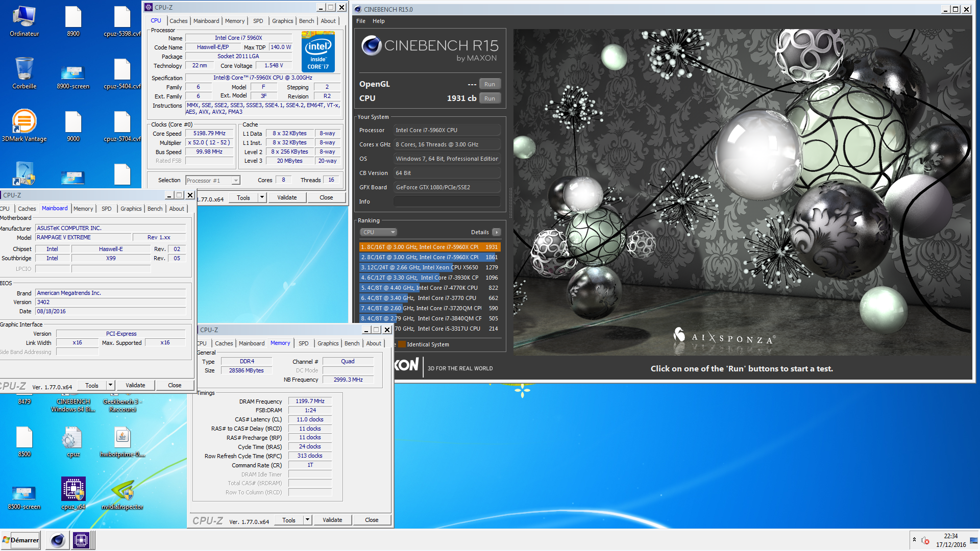
Task: Launch the 3DMark Vantage desktop shortcut
Action: (x=24, y=126)
